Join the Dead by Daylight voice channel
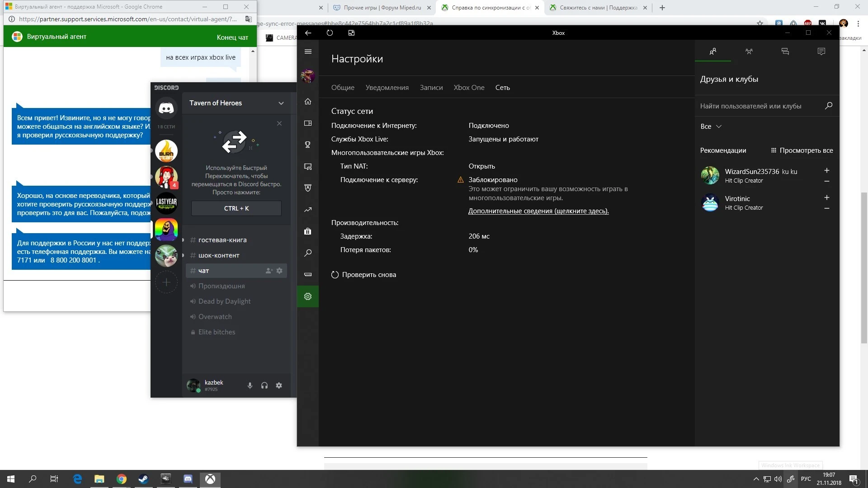Viewport: 868px width, 488px height. click(236, 301)
